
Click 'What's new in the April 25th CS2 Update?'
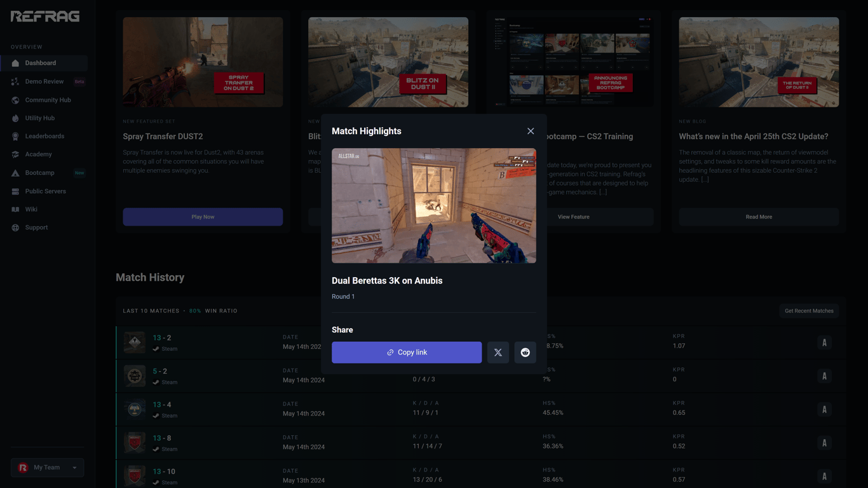tap(754, 137)
